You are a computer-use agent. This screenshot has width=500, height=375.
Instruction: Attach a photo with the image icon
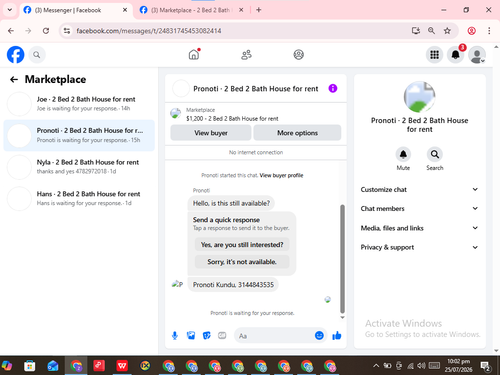(191, 335)
